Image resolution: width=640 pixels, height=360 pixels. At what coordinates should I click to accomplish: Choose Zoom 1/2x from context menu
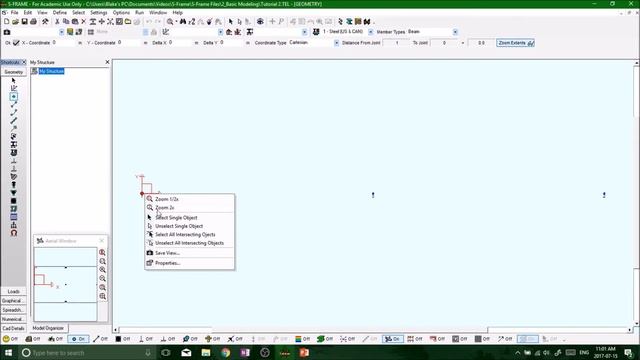pos(190,199)
